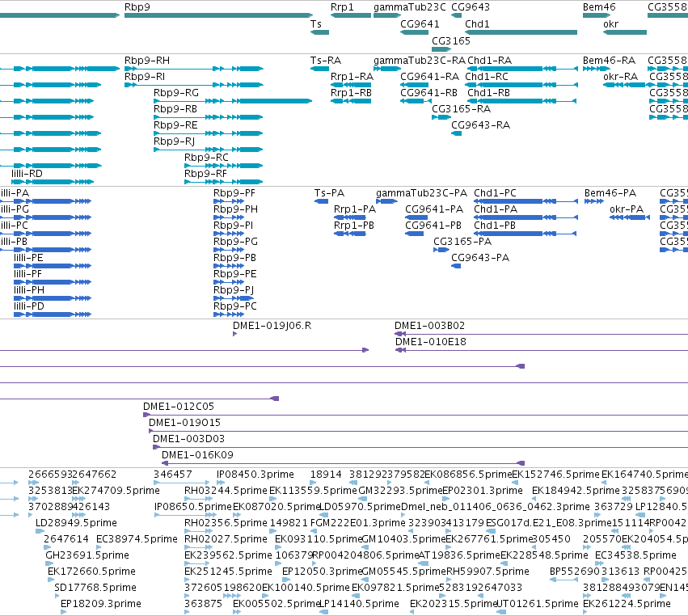Open the Chd1 gene label

coord(477,24)
